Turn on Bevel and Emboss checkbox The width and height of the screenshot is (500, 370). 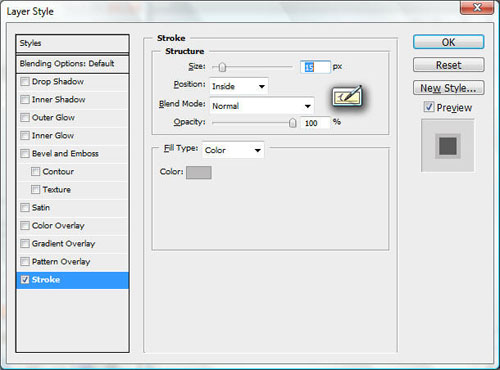point(25,154)
